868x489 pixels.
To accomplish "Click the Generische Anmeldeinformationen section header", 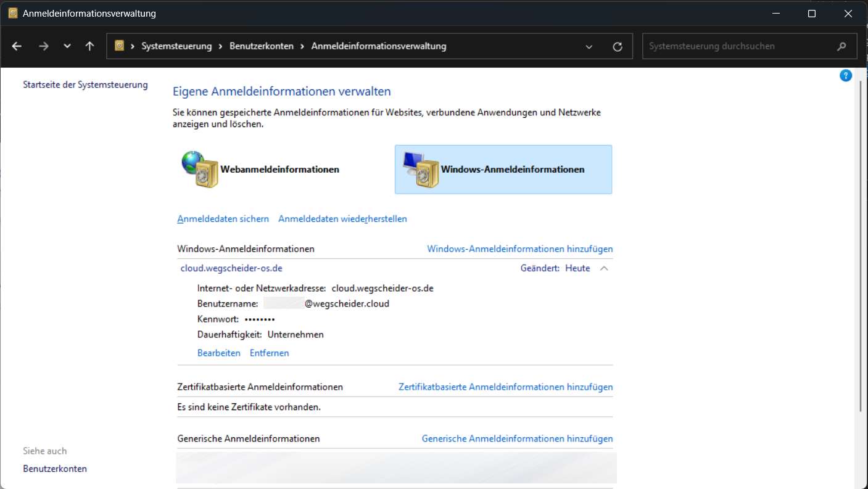I will (249, 439).
